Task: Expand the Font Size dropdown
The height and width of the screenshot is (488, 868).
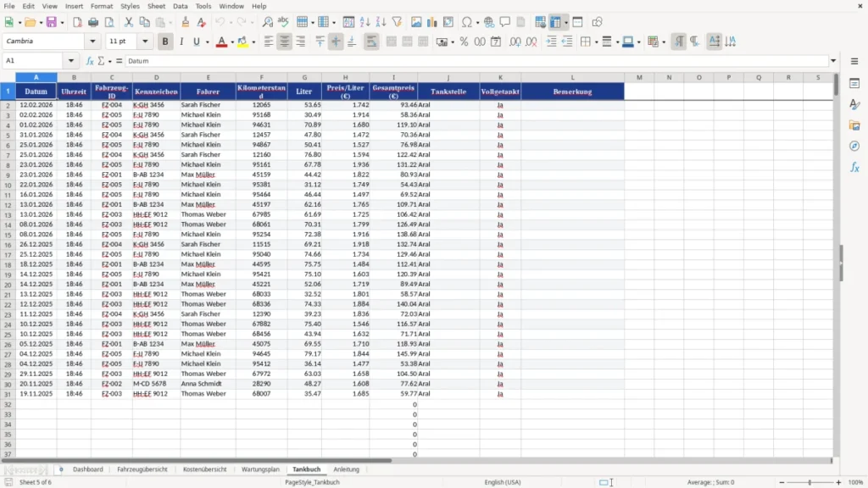Action: pyautogui.click(x=145, y=42)
